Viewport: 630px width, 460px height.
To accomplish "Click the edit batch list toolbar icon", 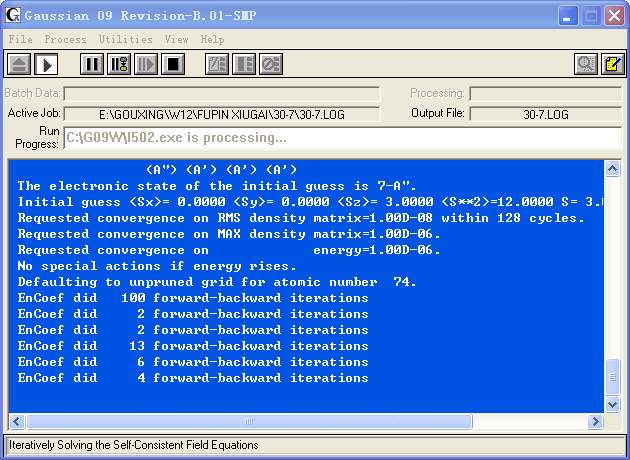I will (x=217, y=64).
